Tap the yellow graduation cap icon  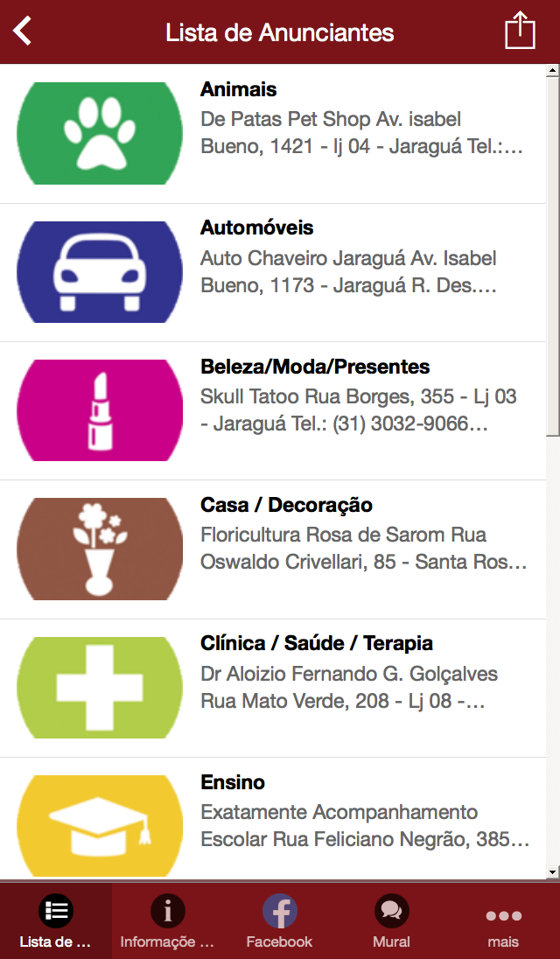pos(100,825)
